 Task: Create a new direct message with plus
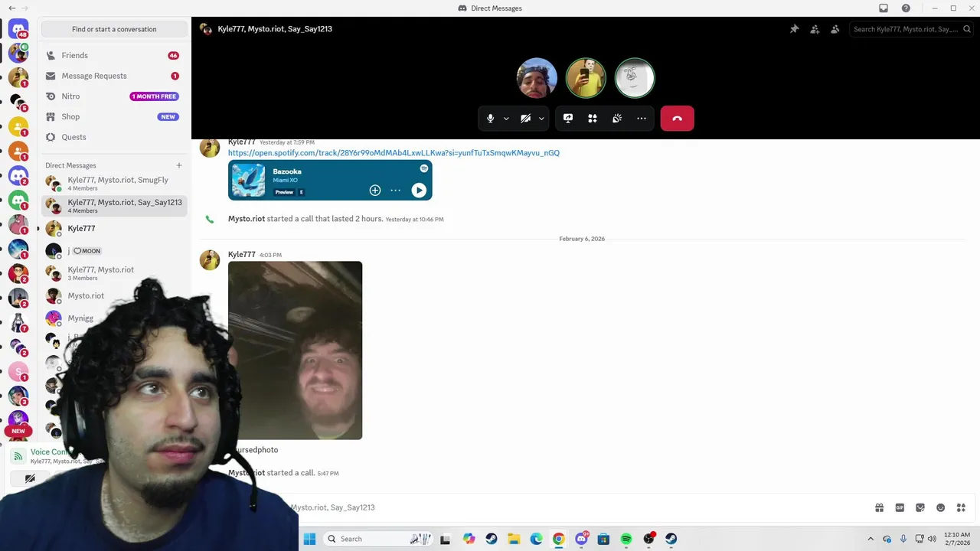pos(179,165)
